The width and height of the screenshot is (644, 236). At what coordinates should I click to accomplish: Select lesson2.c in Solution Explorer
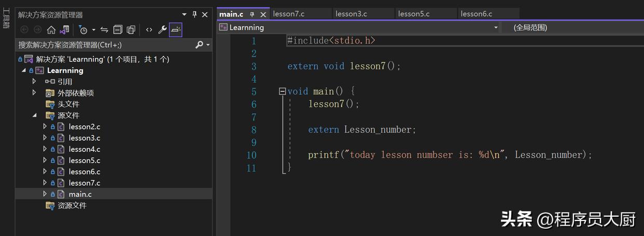point(85,127)
